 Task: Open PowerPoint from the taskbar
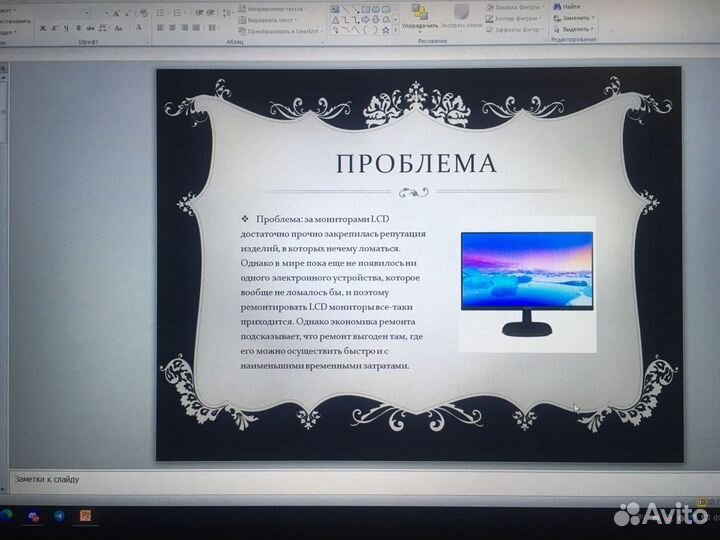(x=85, y=516)
